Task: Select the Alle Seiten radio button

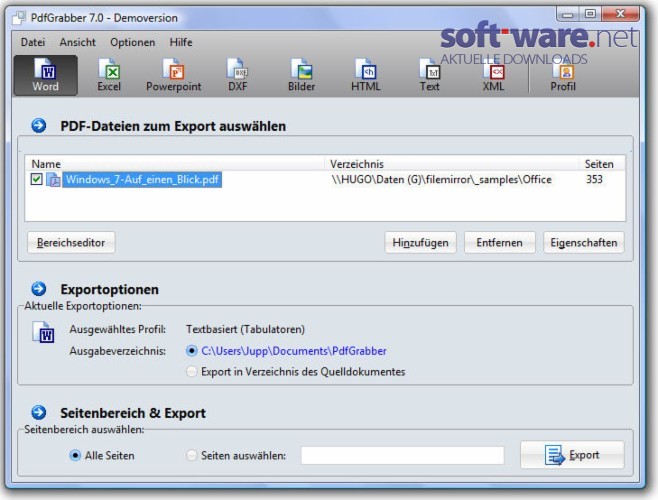Action: [x=75, y=455]
